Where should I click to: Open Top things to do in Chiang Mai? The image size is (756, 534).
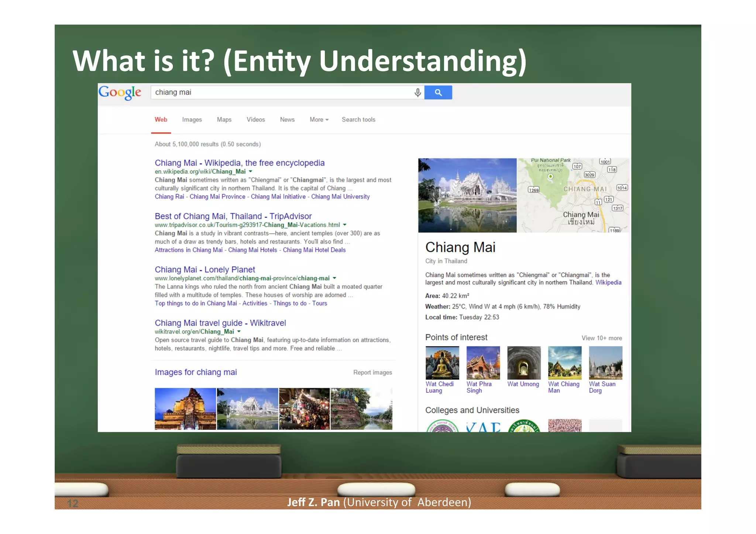click(196, 303)
